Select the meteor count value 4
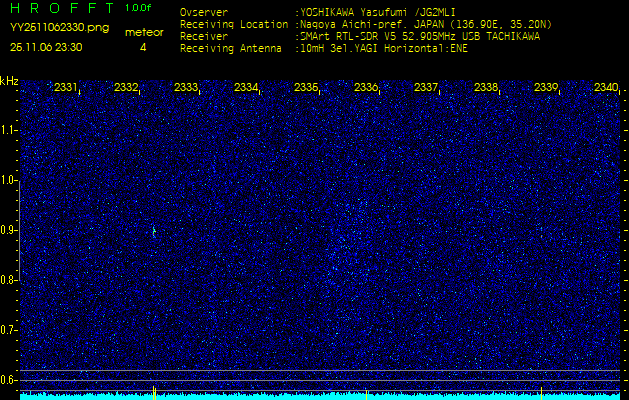Image resolution: width=629 pixels, height=400 pixels. [143, 47]
